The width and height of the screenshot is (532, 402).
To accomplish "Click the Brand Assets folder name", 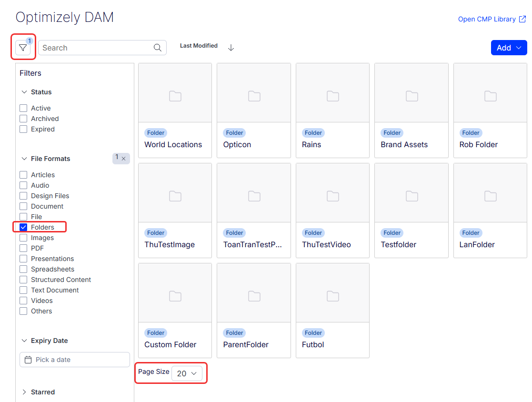I will 404,144.
